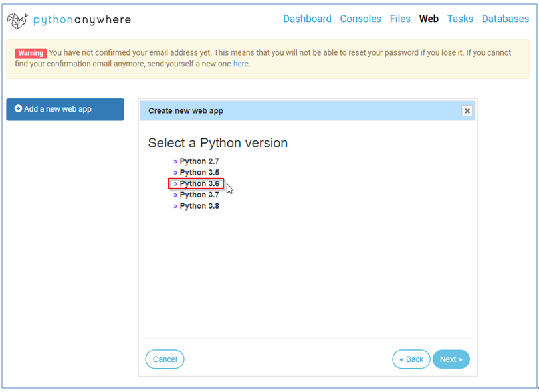Open the Files section
This screenshot has width=539, height=392.
click(x=400, y=19)
